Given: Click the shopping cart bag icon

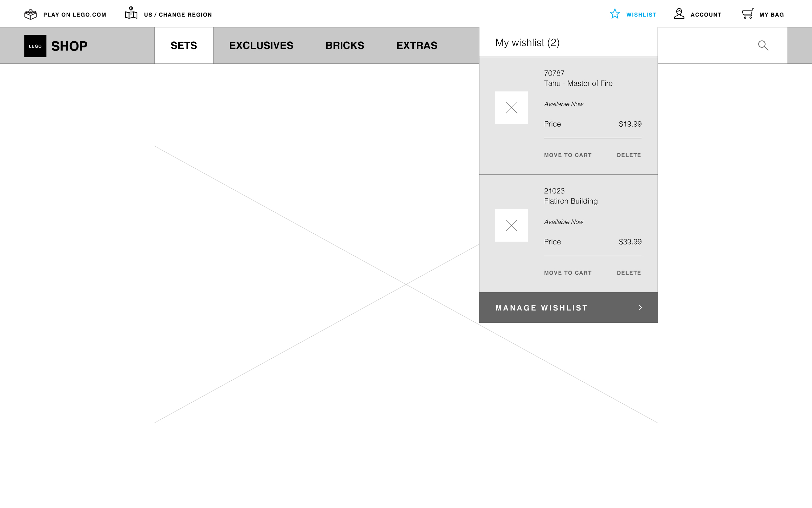Looking at the screenshot, I should pyautogui.click(x=748, y=14).
